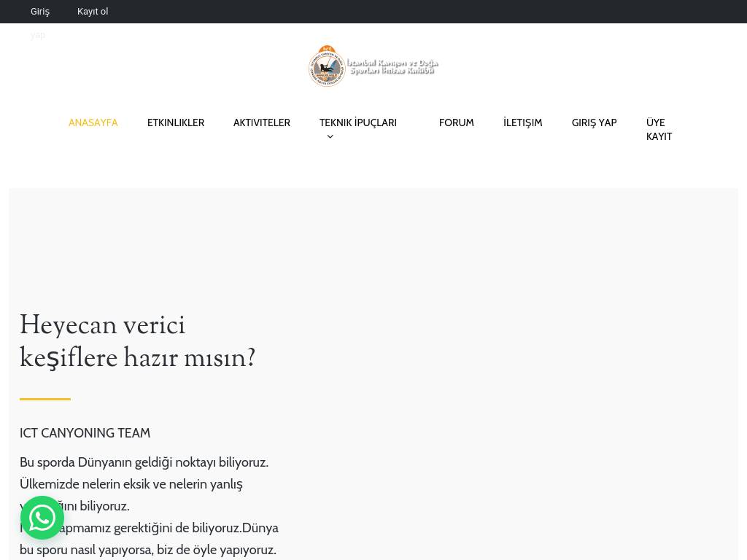747x560 pixels.
Task: Select Aktiviteler in the navigation bar
Action: point(261,122)
